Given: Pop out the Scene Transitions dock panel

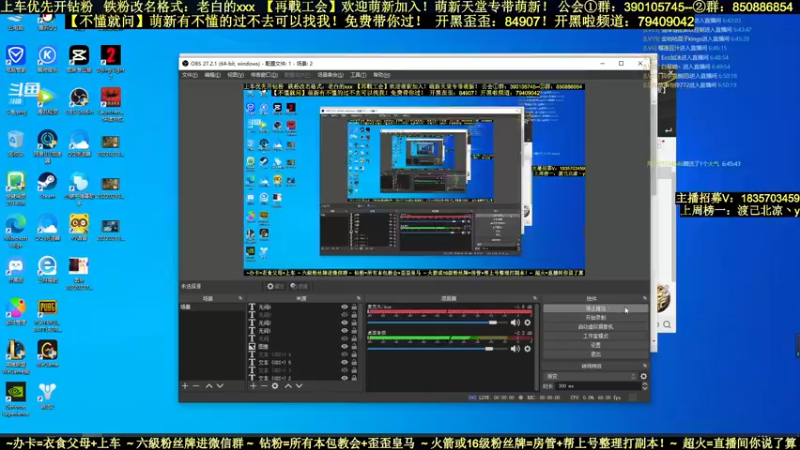Looking at the screenshot, I should [x=645, y=366].
